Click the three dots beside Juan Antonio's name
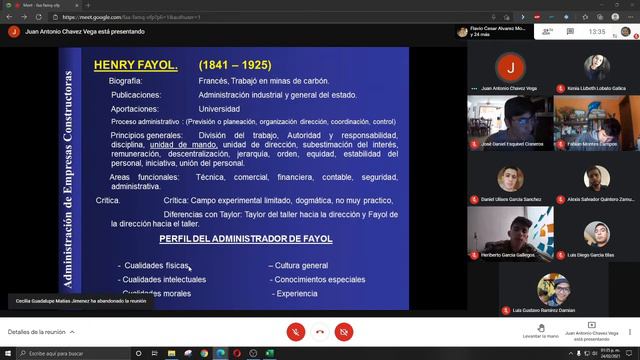This screenshot has height=360, width=640. point(474,88)
